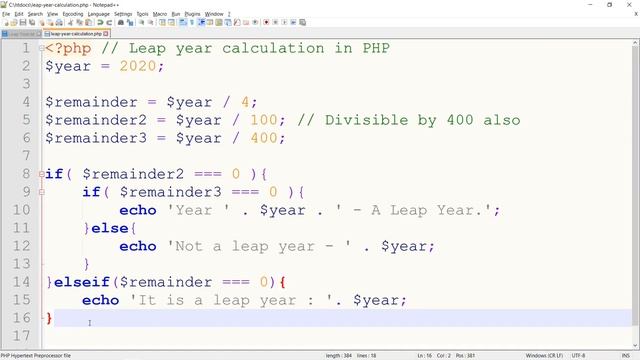This screenshot has height=360, width=640.
Task: Open the Function List panel icon
Action: tap(237, 22)
